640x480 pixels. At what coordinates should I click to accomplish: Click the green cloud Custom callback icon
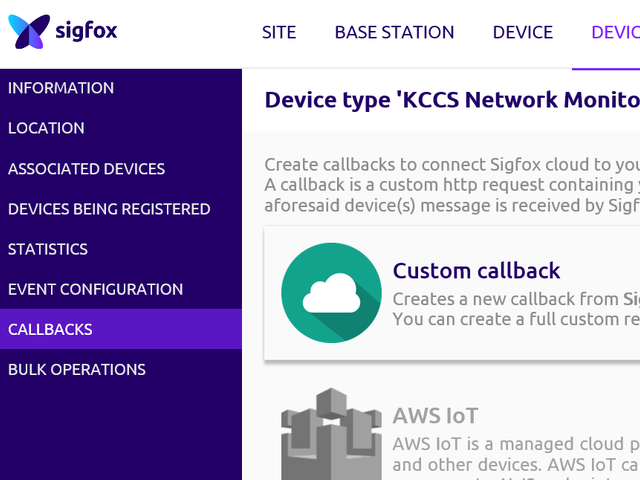tap(331, 294)
